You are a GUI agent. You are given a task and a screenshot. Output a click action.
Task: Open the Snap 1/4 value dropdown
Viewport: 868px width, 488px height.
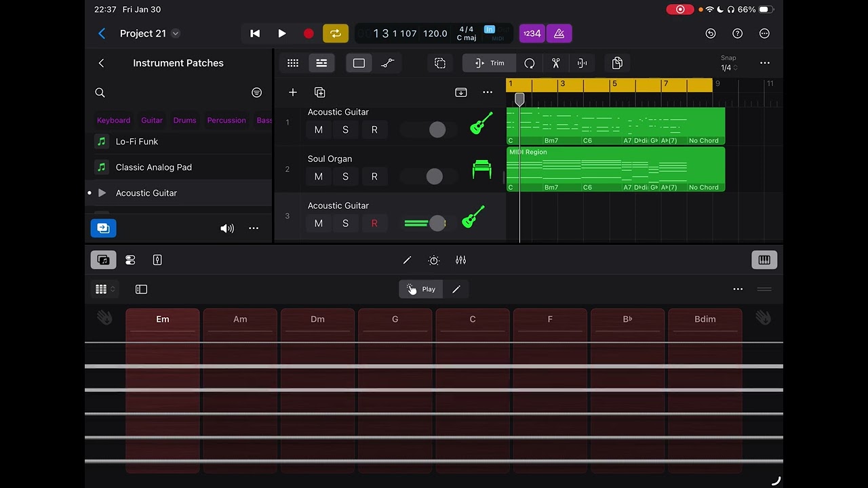729,68
